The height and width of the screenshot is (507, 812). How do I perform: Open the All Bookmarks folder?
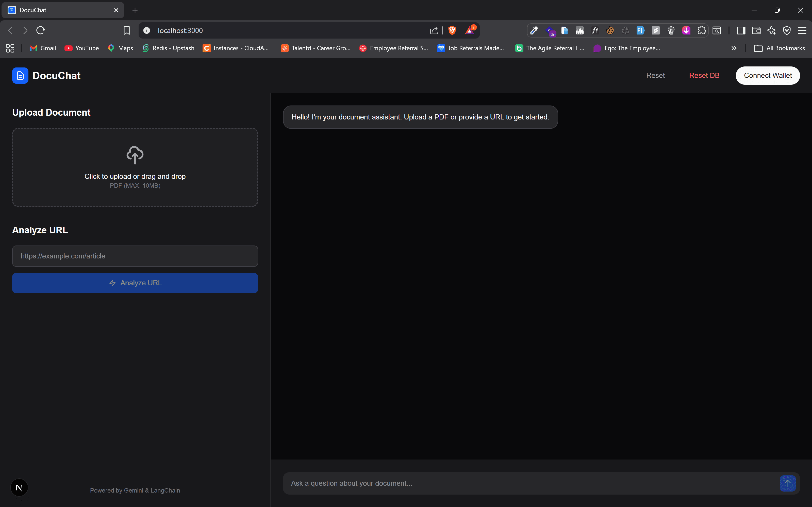tap(779, 48)
